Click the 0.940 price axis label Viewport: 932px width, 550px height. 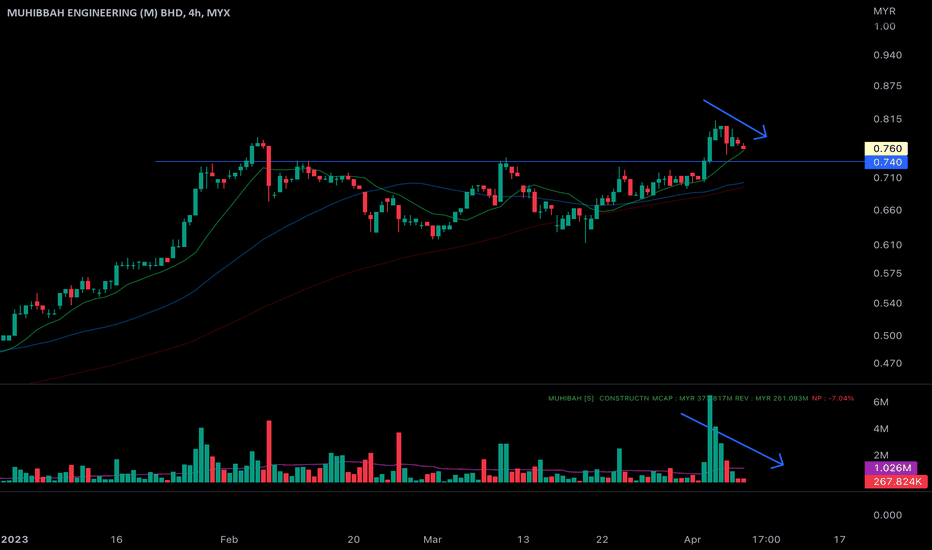[887, 55]
